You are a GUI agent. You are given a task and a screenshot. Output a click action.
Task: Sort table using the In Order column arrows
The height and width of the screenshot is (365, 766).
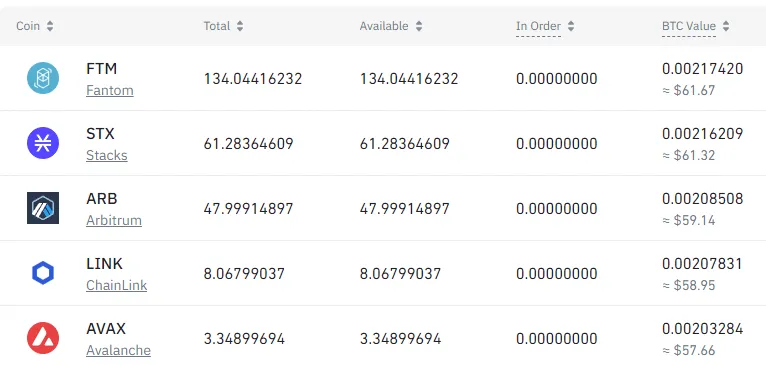[x=571, y=26]
